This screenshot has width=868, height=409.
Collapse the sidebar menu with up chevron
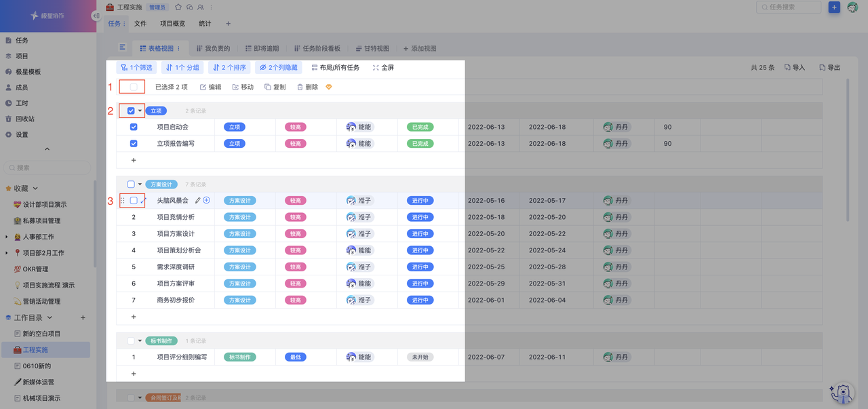[x=47, y=149]
